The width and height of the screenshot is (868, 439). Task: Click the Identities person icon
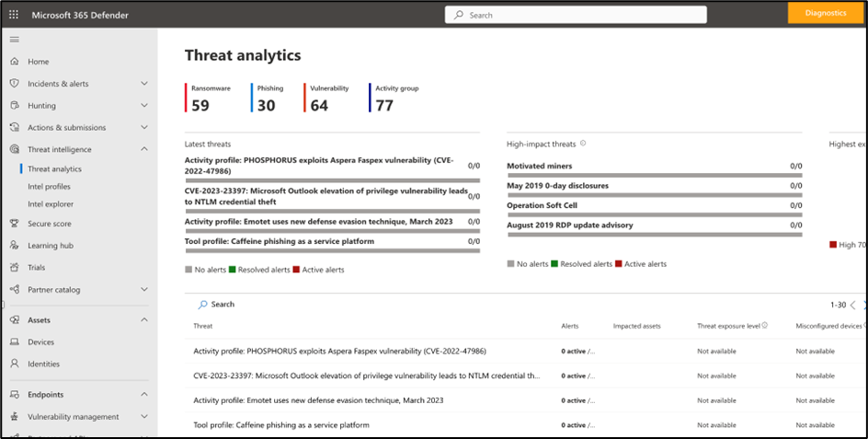15,364
